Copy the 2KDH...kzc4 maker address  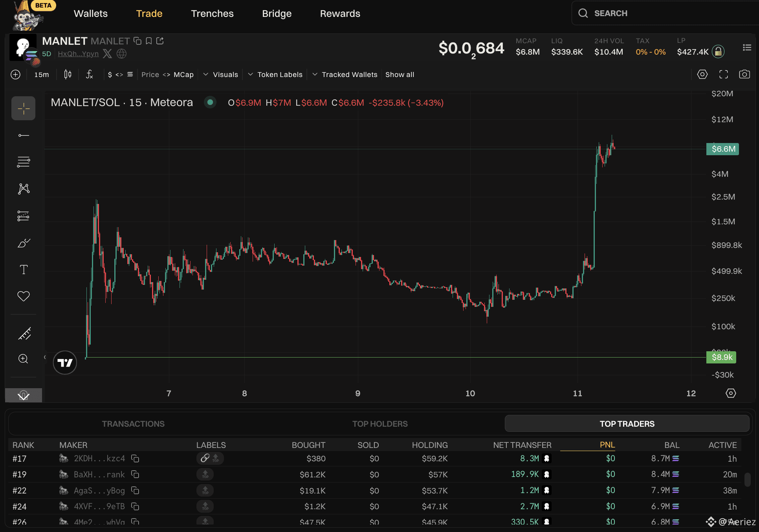click(x=135, y=459)
